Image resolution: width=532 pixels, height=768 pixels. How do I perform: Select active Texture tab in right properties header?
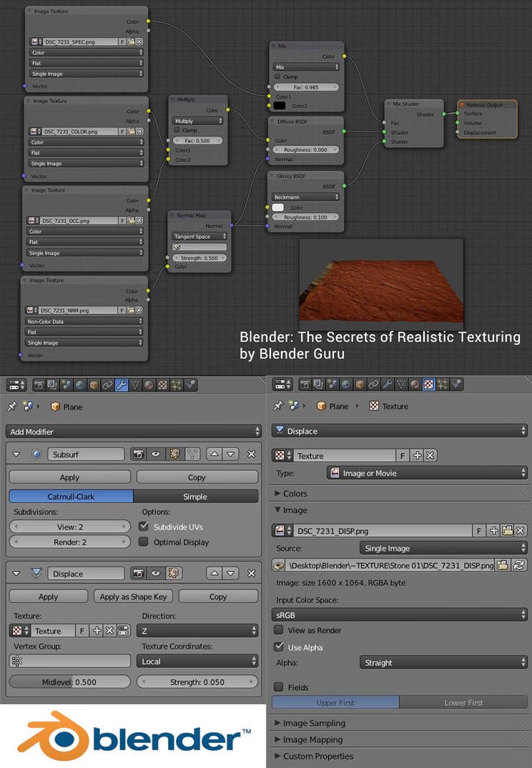click(x=428, y=385)
